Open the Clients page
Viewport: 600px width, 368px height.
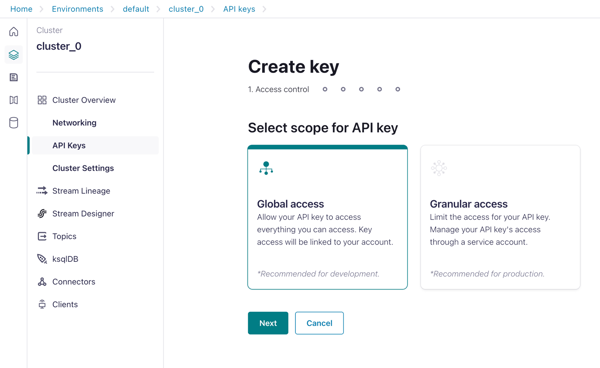click(65, 304)
